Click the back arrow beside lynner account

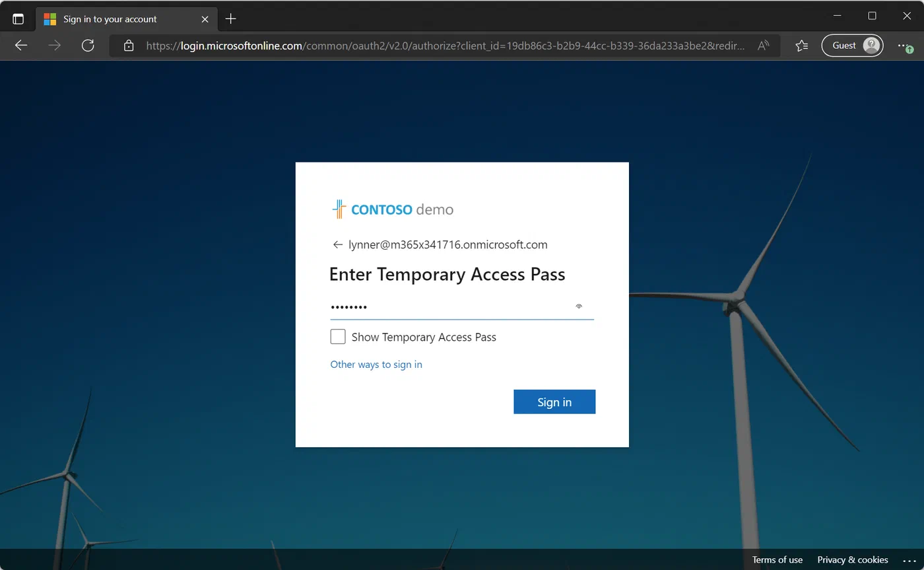(337, 245)
